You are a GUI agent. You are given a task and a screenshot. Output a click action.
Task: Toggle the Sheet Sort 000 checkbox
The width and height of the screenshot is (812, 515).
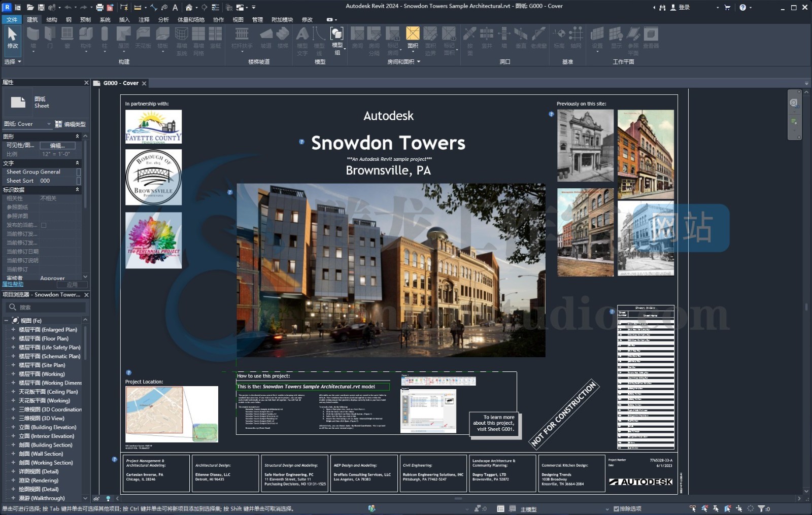(79, 181)
